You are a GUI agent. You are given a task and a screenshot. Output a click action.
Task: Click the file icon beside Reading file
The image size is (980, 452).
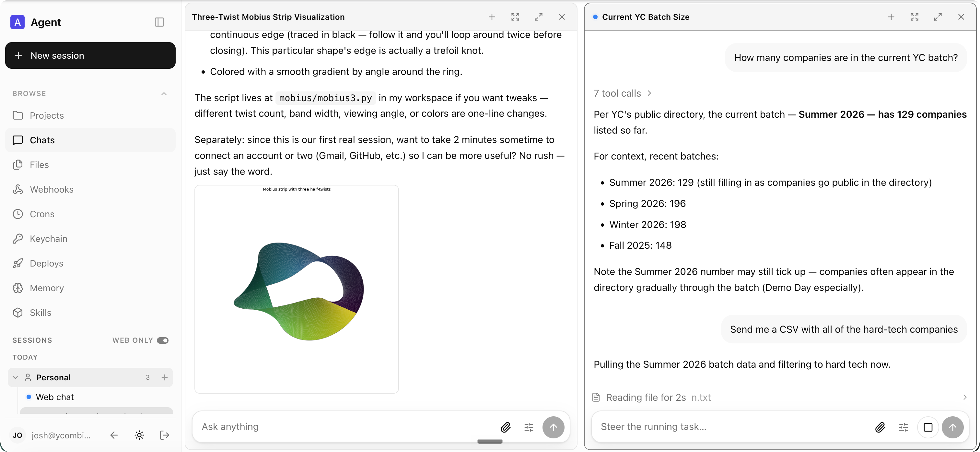pos(596,397)
